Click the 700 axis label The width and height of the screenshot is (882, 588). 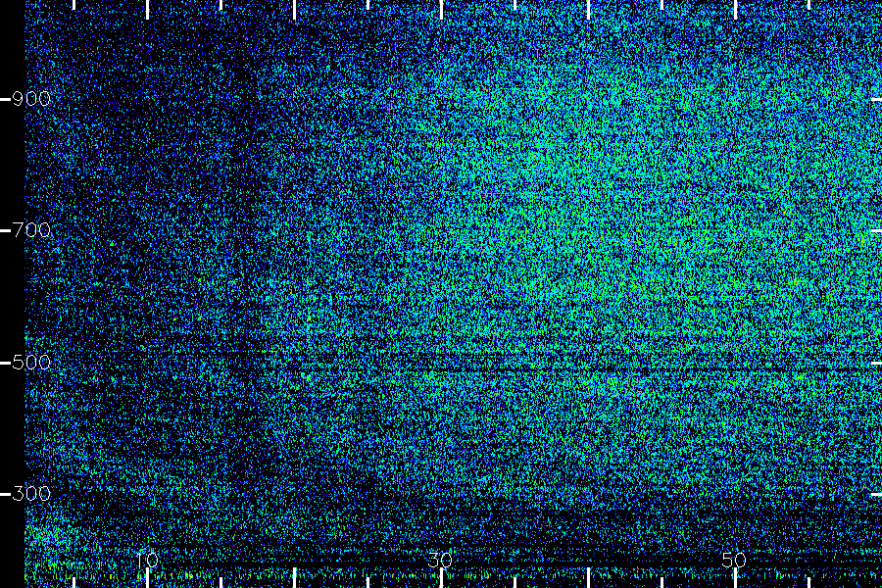31,230
